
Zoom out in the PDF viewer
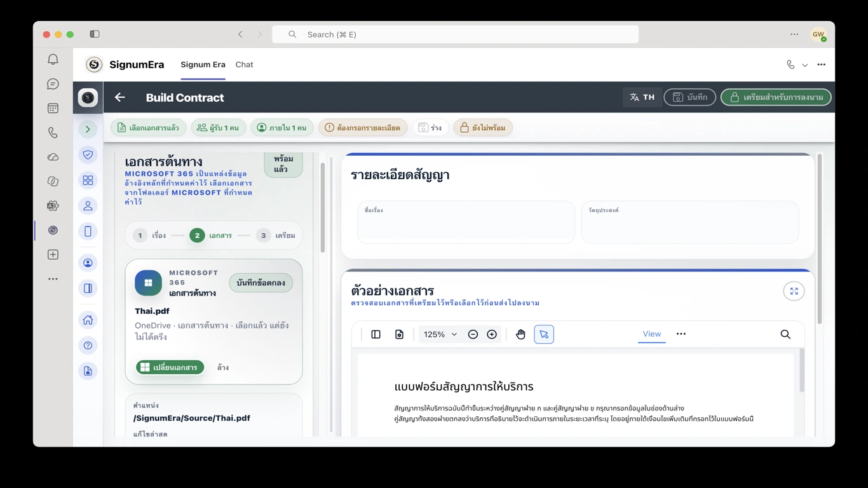pyautogui.click(x=473, y=334)
